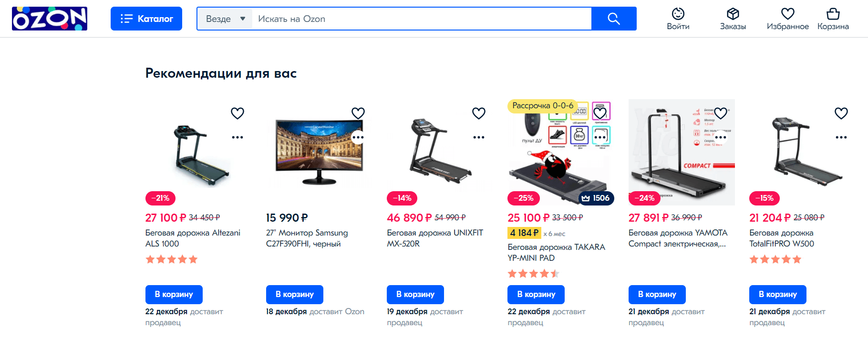This screenshot has height=349, width=868.
Task: Heart the TotalFitPRO W500 treadmill
Action: click(841, 113)
